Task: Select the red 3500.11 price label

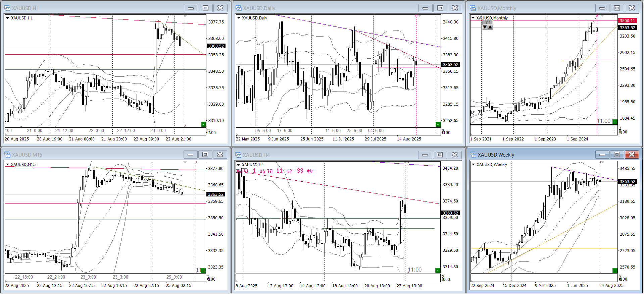Action: pyautogui.click(x=627, y=21)
